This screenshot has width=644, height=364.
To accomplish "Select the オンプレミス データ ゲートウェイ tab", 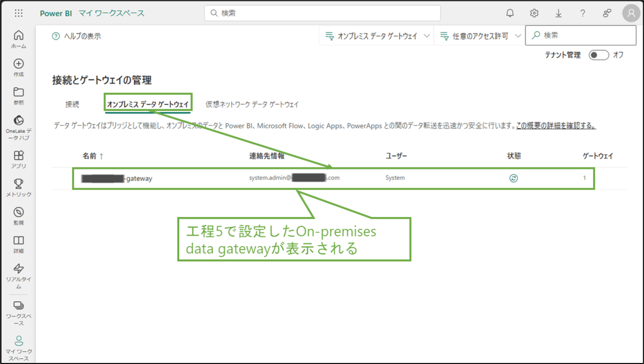I will (x=148, y=105).
